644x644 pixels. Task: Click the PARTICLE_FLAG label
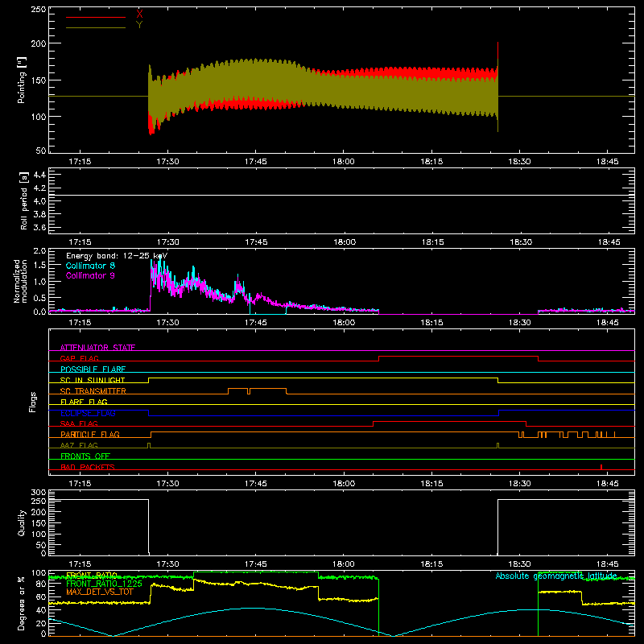coord(90,434)
